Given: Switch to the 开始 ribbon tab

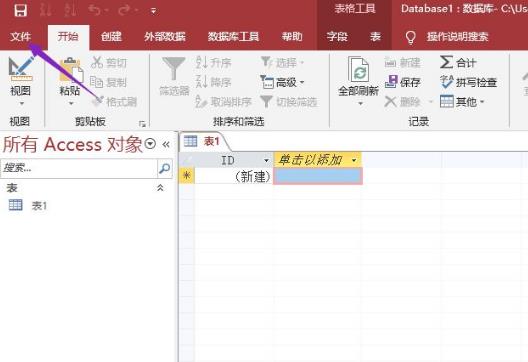Looking at the screenshot, I should [x=68, y=36].
